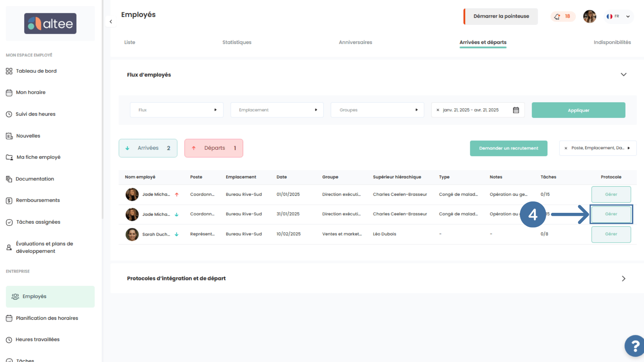Open the user profile avatar

[589, 16]
